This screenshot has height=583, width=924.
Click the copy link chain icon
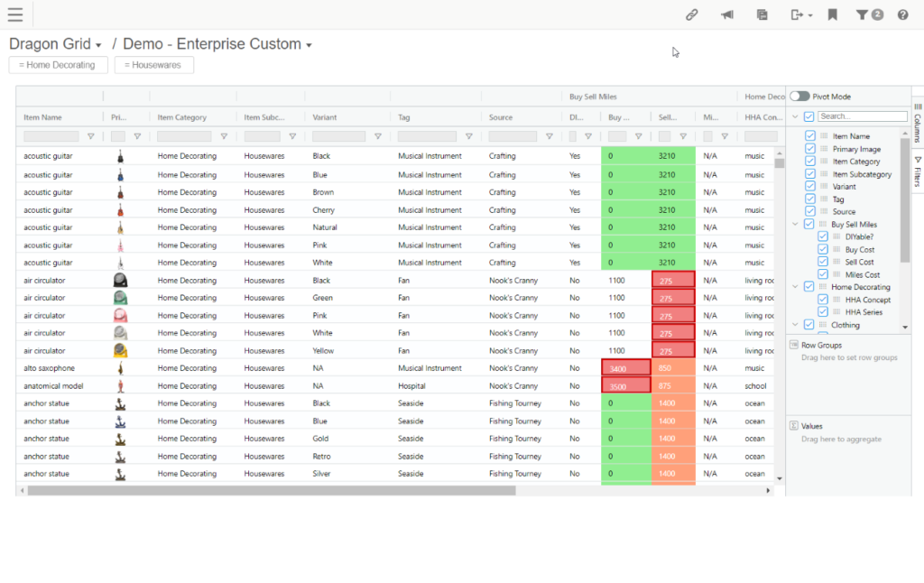click(x=692, y=14)
